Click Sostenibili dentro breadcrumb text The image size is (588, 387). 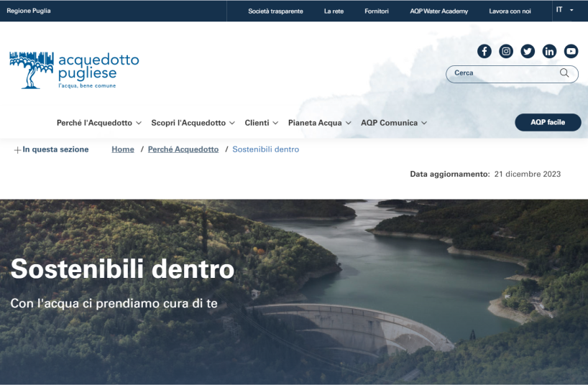click(265, 149)
